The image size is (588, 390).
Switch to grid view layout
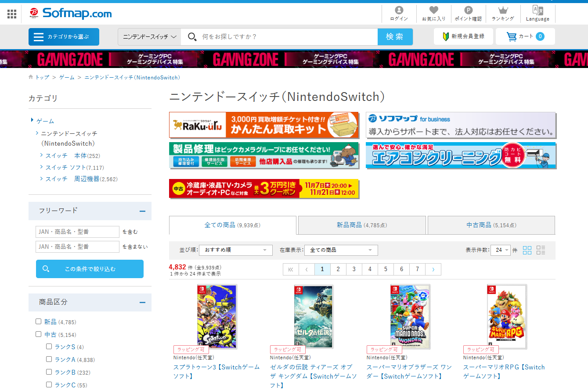[x=527, y=250]
